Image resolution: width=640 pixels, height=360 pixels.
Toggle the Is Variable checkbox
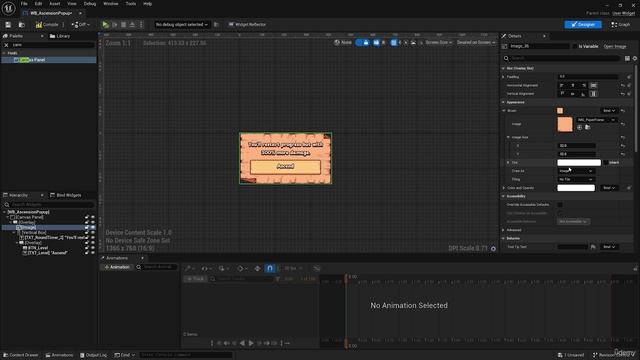point(575,47)
